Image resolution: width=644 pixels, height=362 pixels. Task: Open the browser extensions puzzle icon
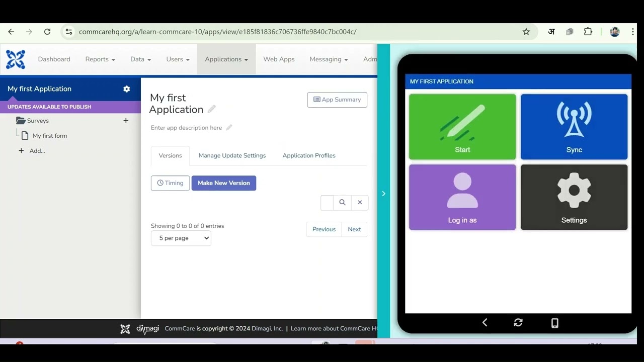pos(588,32)
